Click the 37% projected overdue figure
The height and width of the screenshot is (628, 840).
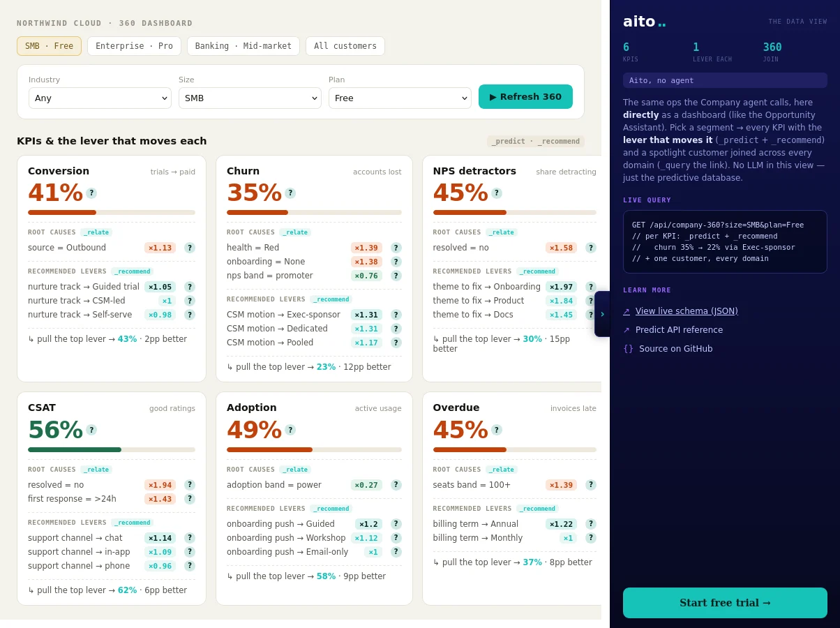(x=532, y=562)
